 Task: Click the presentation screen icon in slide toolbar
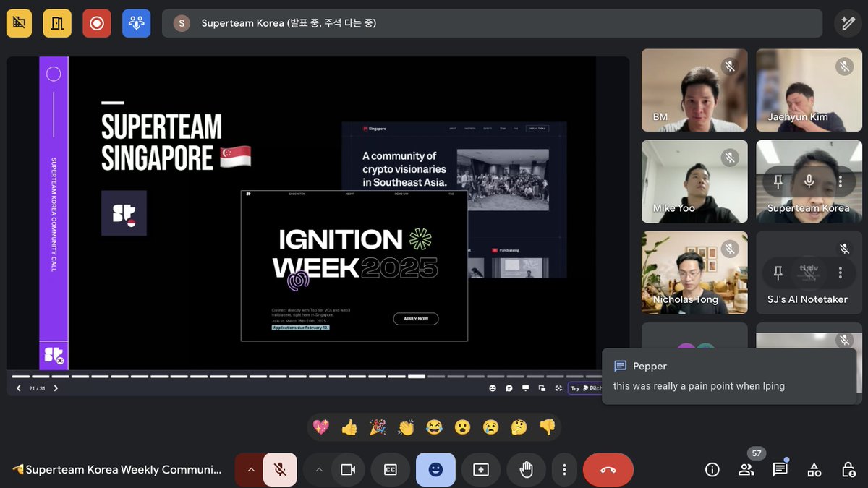click(x=526, y=388)
